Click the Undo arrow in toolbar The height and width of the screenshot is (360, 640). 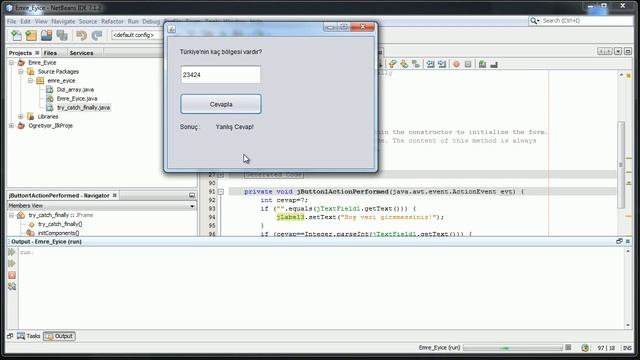tap(81, 36)
